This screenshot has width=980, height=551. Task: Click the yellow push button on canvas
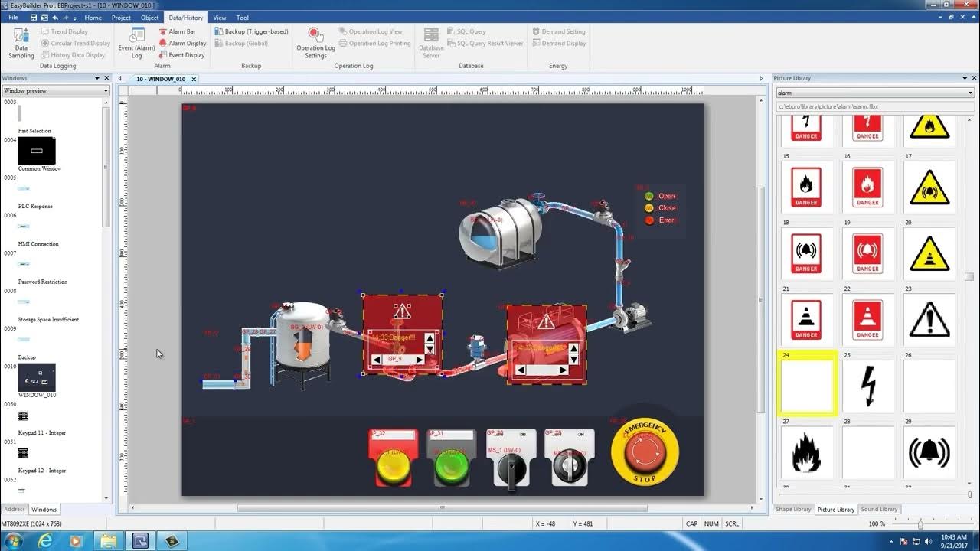click(x=393, y=465)
